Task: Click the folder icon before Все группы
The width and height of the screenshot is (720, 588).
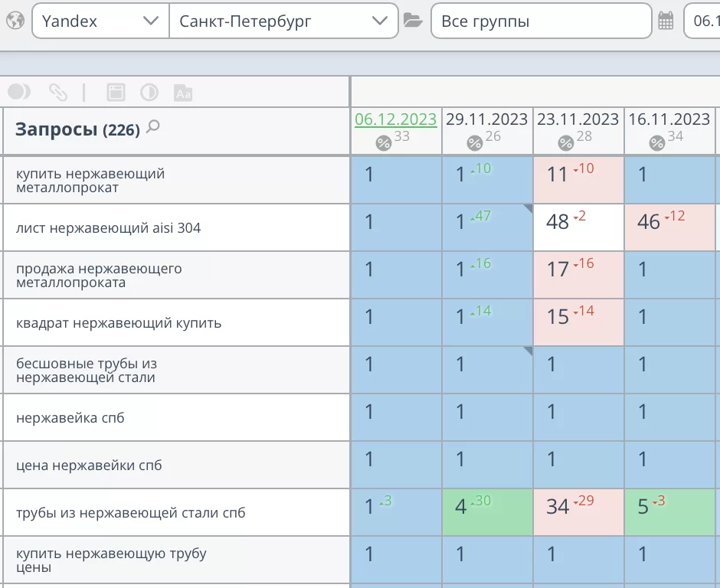Action: coord(413,21)
